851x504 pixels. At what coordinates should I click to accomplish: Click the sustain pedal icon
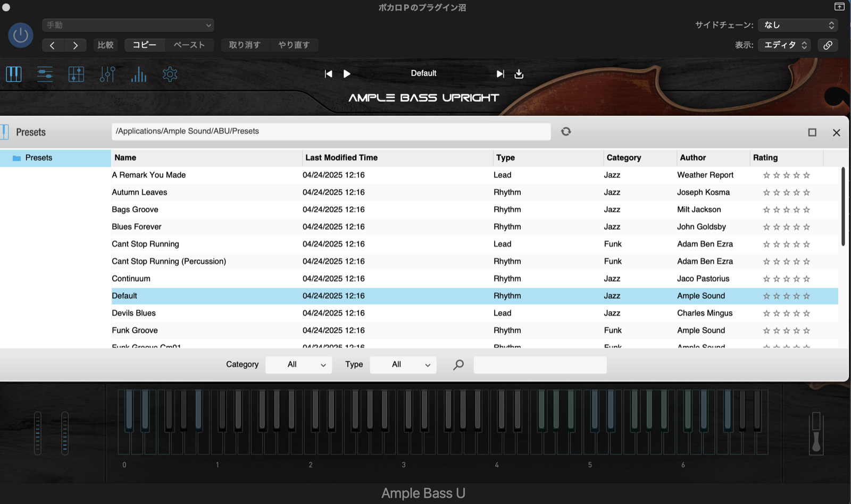[816, 433]
